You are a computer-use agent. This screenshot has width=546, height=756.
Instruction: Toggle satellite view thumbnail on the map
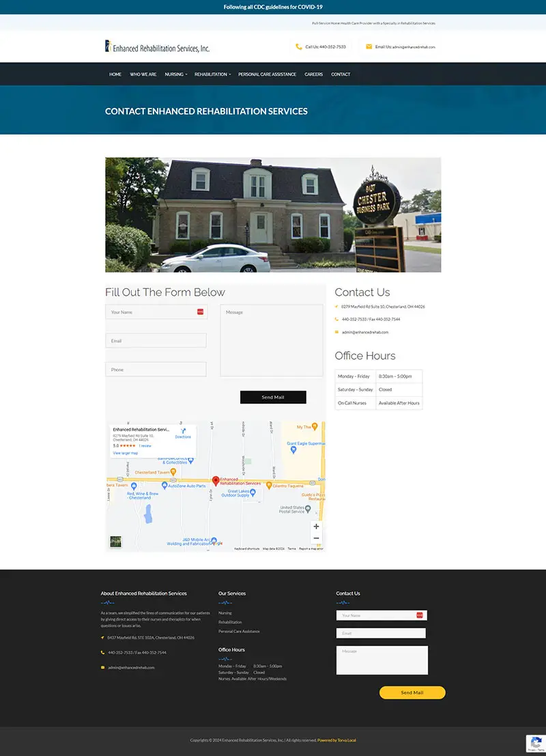116,542
